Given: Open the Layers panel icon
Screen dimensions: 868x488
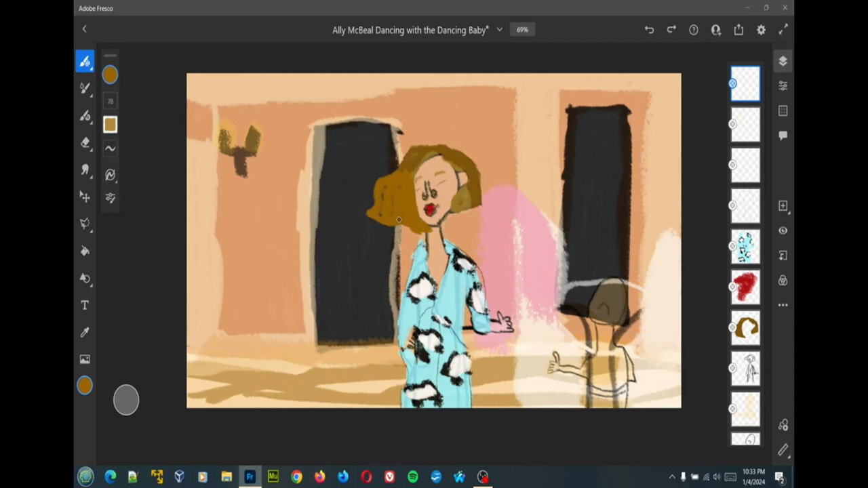Looking at the screenshot, I should (x=783, y=61).
